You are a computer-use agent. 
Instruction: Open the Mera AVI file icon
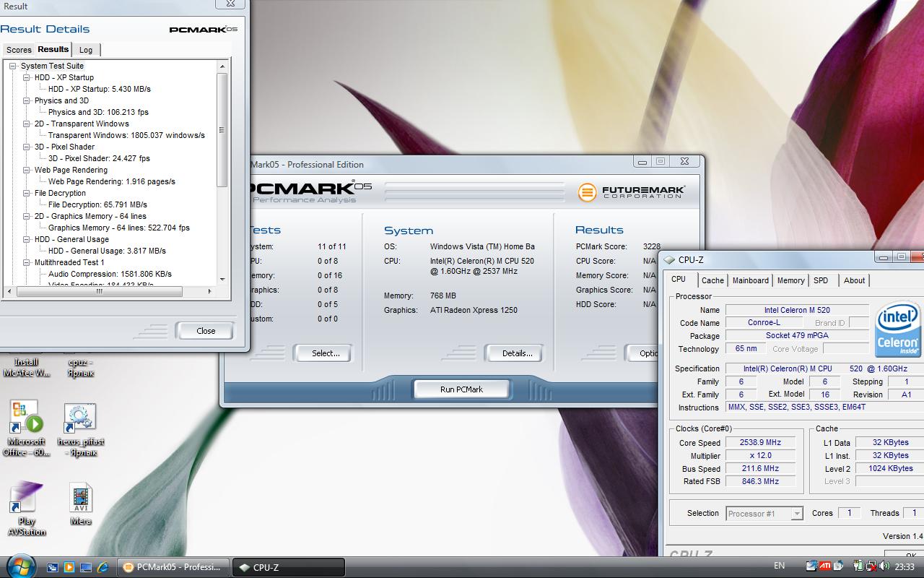(81, 504)
